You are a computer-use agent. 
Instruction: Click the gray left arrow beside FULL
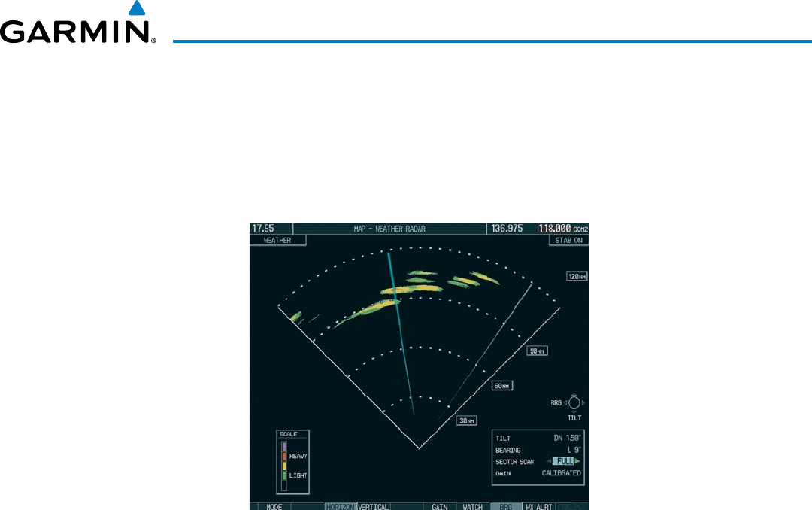pyautogui.click(x=549, y=461)
